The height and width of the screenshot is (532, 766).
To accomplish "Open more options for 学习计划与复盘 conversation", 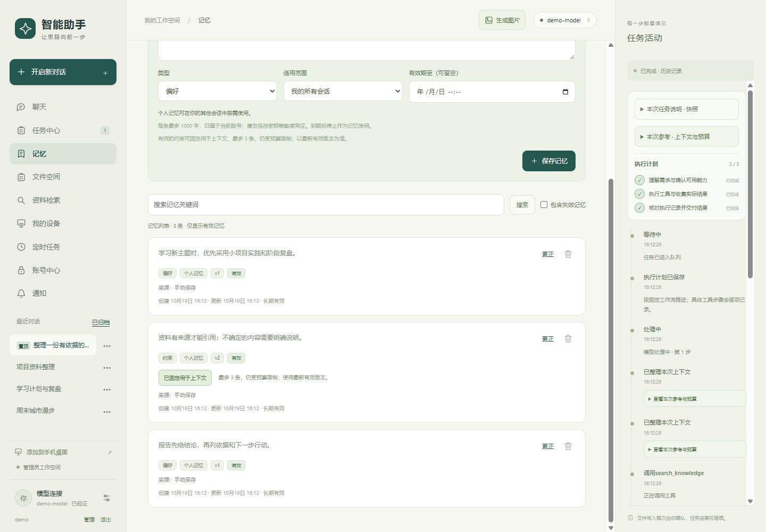I will click(107, 389).
